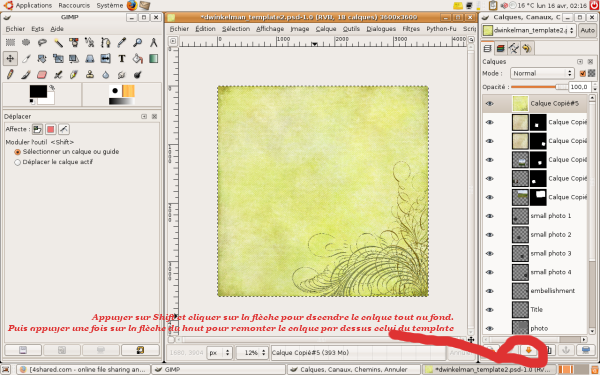
Task: Select the Zoom magnifier tool
Action: click(x=137, y=42)
